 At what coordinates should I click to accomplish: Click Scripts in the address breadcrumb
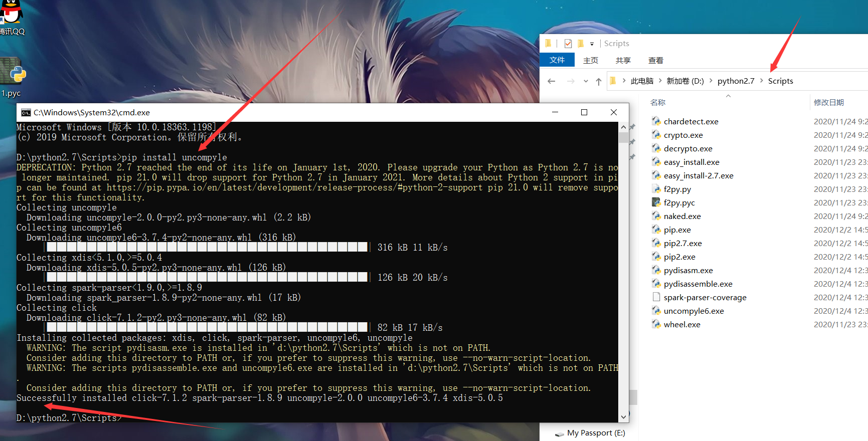(780, 81)
